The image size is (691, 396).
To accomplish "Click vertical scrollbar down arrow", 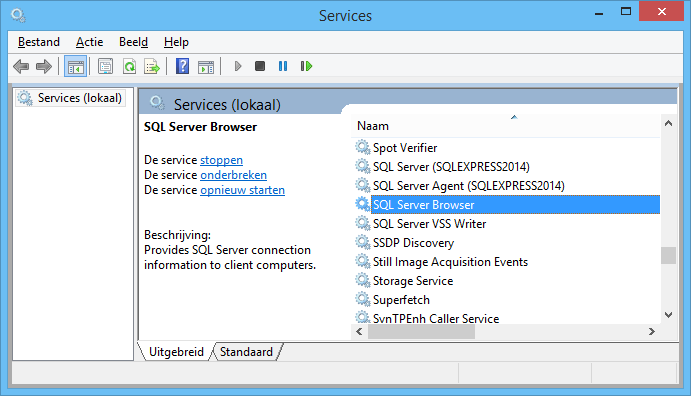I will click(669, 315).
